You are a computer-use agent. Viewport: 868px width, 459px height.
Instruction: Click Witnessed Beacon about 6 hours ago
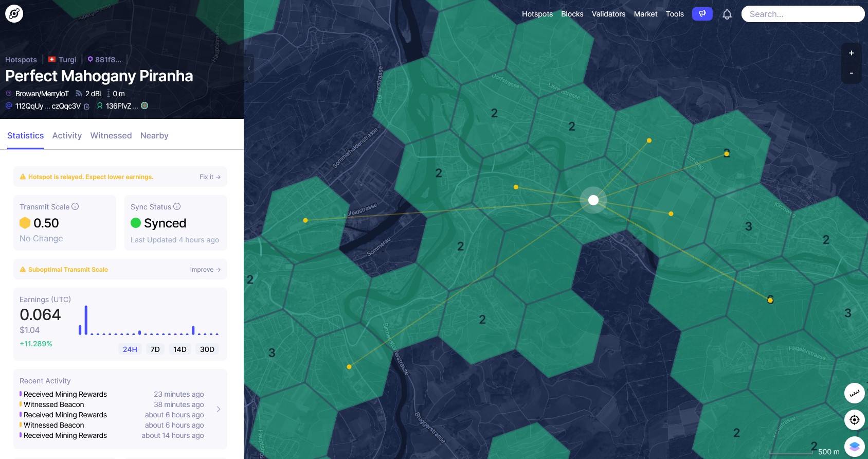pyautogui.click(x=112, y=425)
